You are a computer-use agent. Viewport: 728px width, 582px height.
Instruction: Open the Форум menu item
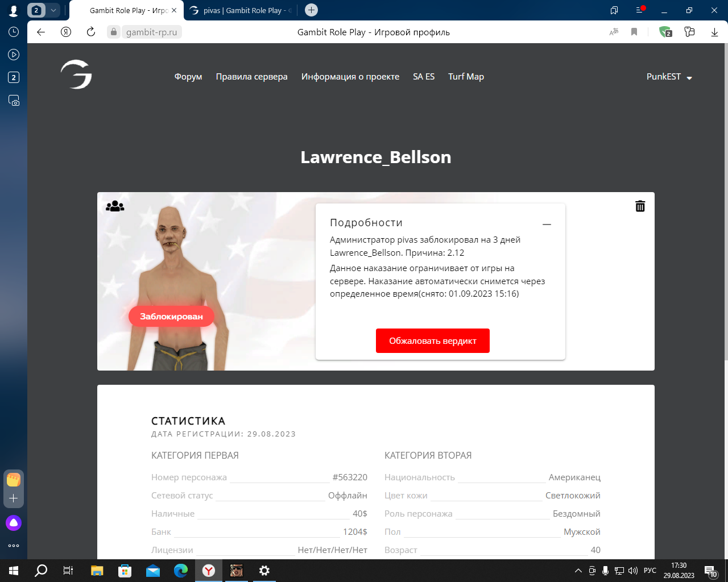click(188, 77)
